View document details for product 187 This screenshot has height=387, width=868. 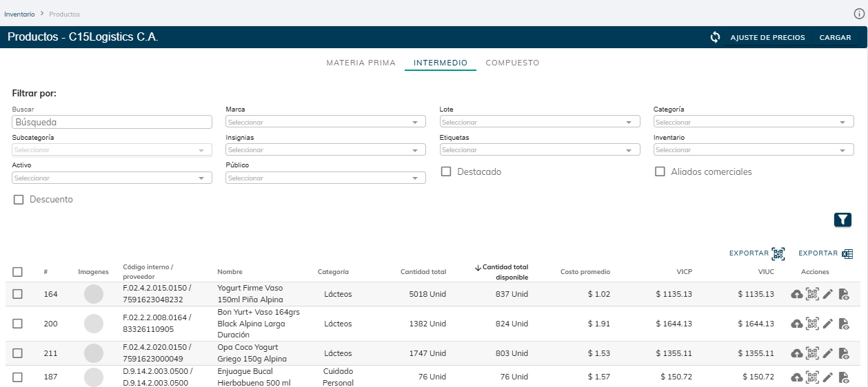point(844,377)
